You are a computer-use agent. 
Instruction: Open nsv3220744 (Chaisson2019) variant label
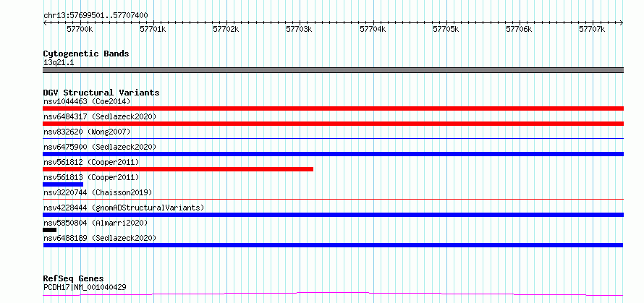click(98, 192)
